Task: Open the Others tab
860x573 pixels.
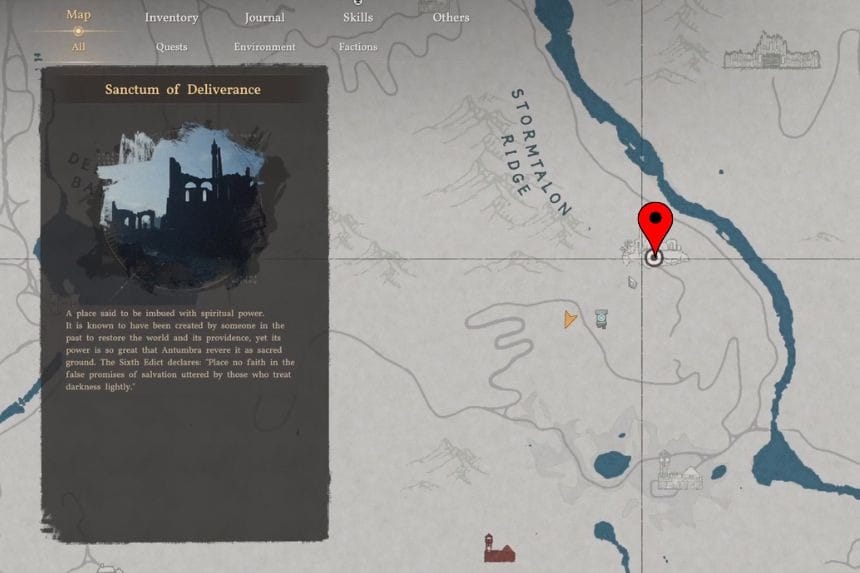Action: click(x=451, y=18)
